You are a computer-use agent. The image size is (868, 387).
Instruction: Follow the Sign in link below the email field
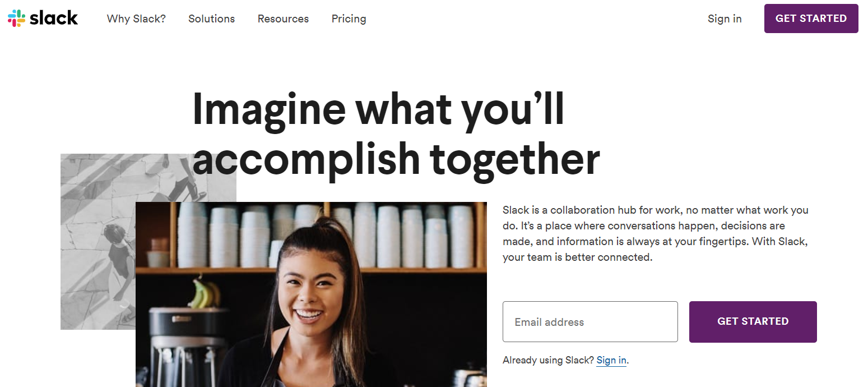(x=611, y=360)
